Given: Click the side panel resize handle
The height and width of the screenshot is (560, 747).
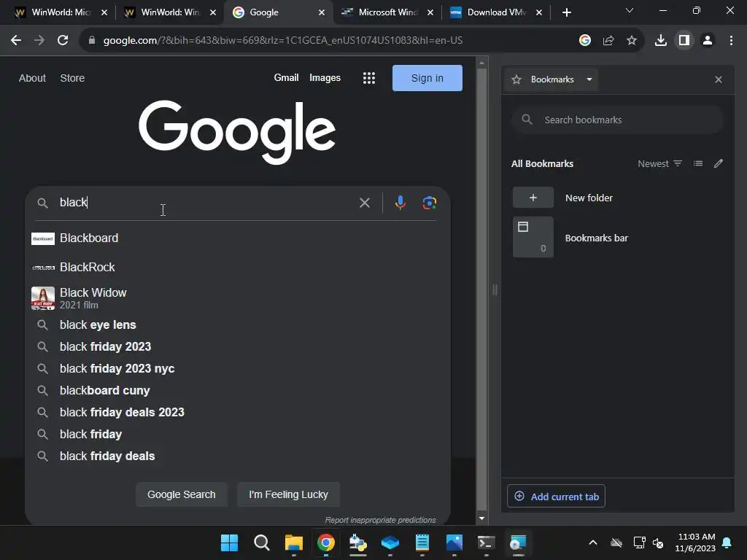Looking at the screenshot, I should 495,289.
